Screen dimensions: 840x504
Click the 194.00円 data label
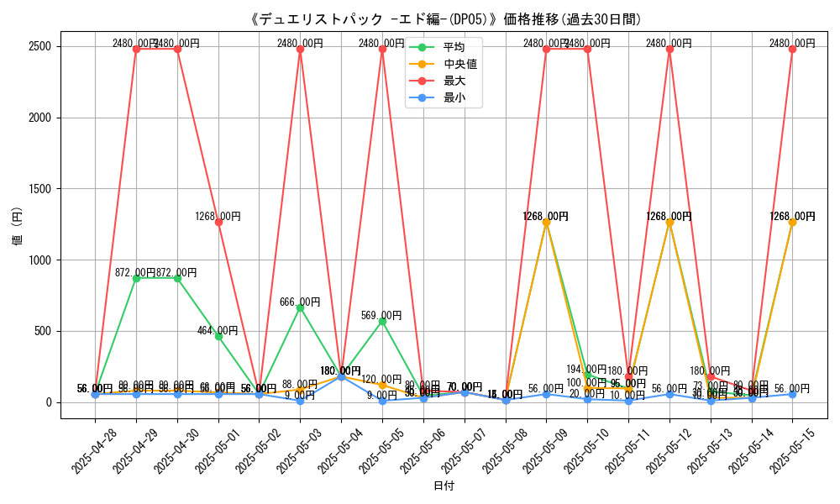pos(586,369)
